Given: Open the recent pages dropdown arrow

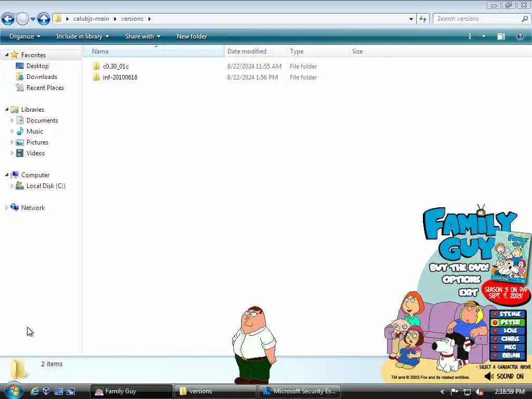Looking at the screenshot, I should 33,19.
